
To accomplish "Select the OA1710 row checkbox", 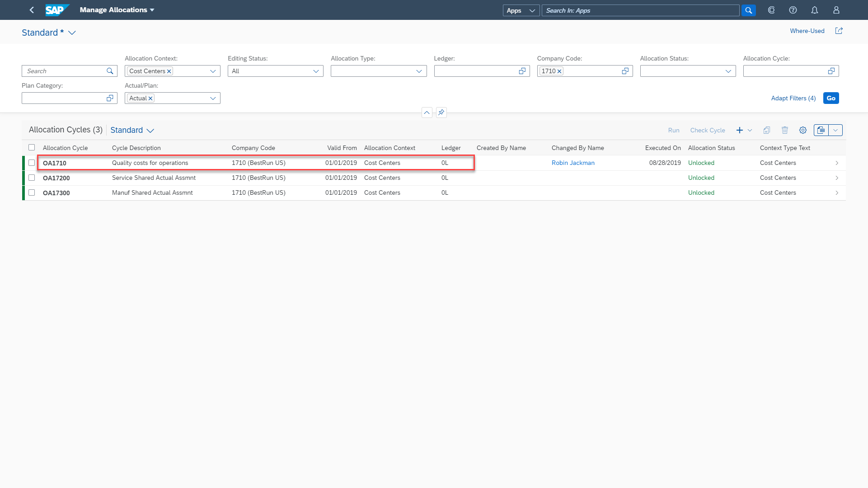I will pyautogui.click(x=32, y=163).
